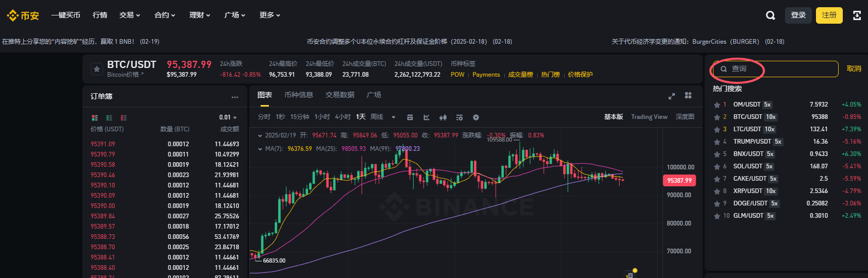Open more time intervals dropdown arrow

tap(394, 117)
